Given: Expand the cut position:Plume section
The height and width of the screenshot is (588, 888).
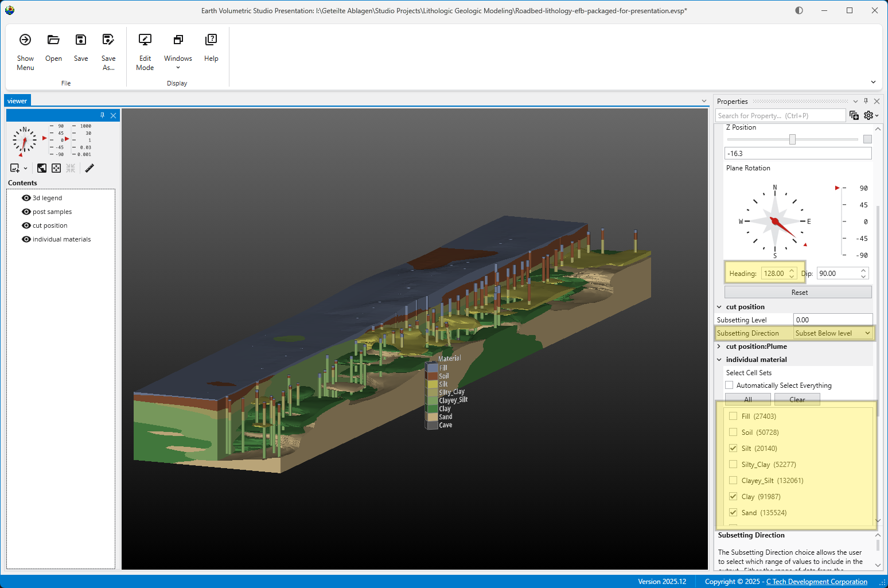Looking at the screenshot, I should coord(719,346).
